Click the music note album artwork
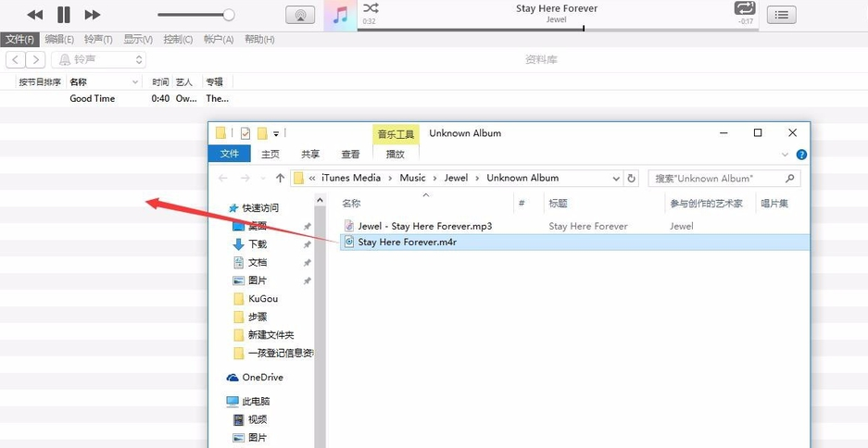Viewport: 868px width, 448px height. click(x=341, y=15)
